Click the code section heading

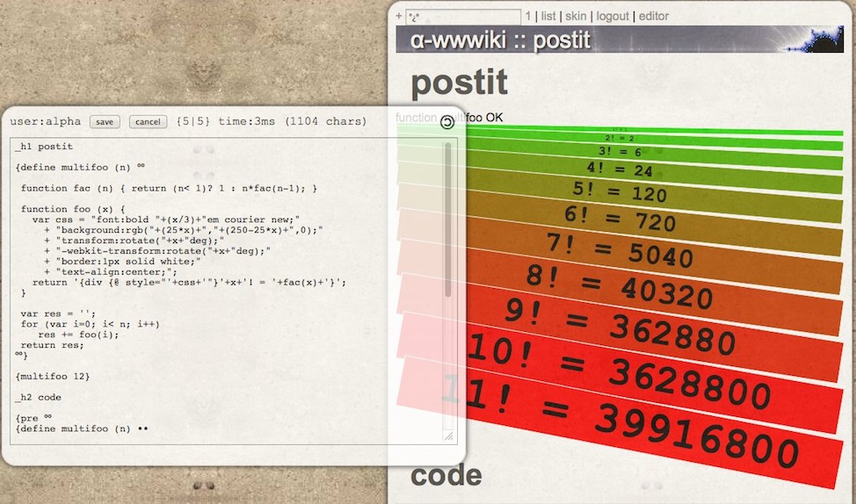446,475
